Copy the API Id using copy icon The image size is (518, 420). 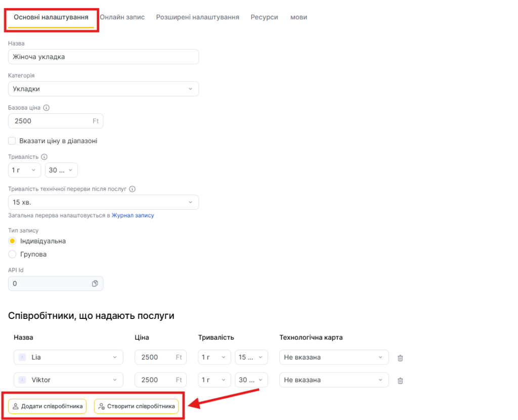[95, 284]
